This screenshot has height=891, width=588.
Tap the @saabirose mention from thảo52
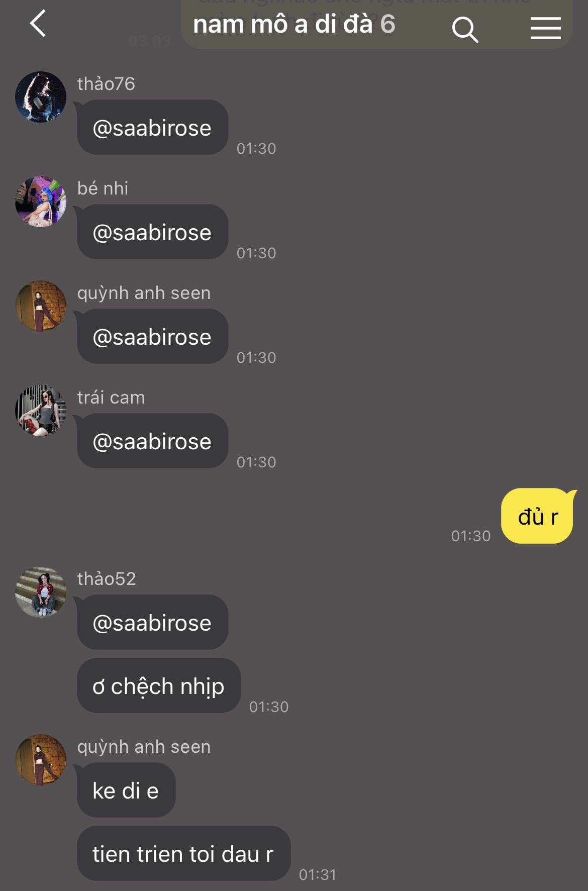point(152,623)
